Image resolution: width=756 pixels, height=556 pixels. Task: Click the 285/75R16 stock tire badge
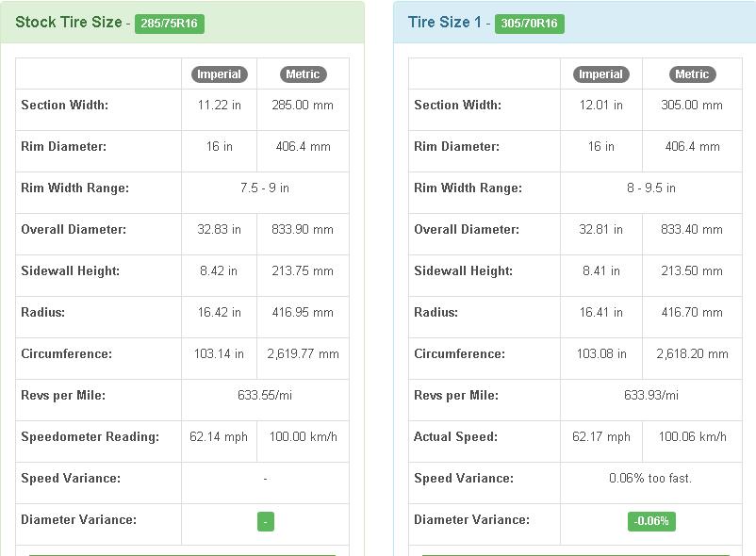click(170, 24)
